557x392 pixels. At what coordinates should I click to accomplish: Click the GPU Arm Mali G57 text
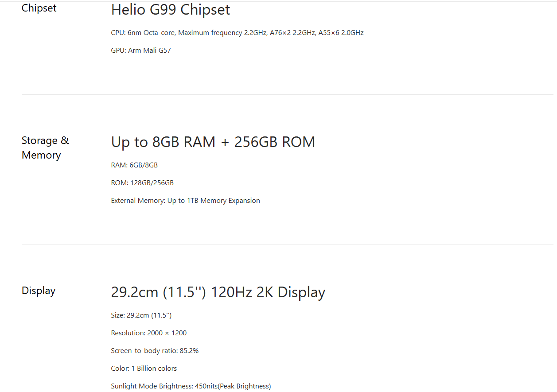tap(141, 50)
